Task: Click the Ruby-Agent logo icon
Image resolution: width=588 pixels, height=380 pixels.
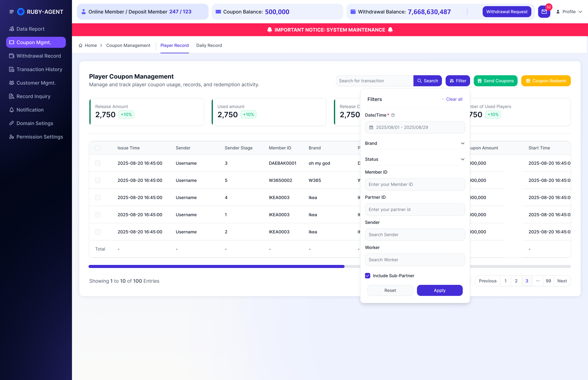Action: (x=21, y=12)
